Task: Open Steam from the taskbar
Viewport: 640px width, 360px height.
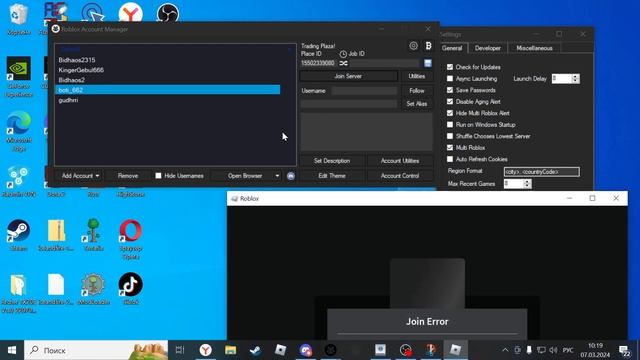Action: coord(256,350)
